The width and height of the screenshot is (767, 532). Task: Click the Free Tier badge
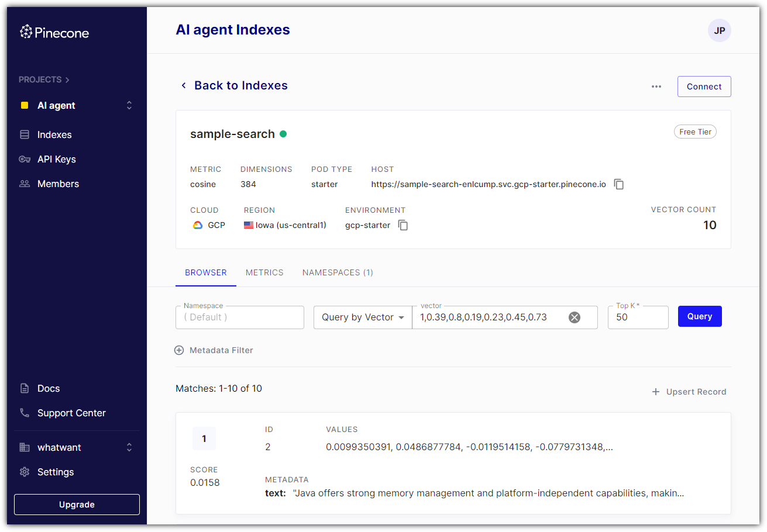(695, 132)
